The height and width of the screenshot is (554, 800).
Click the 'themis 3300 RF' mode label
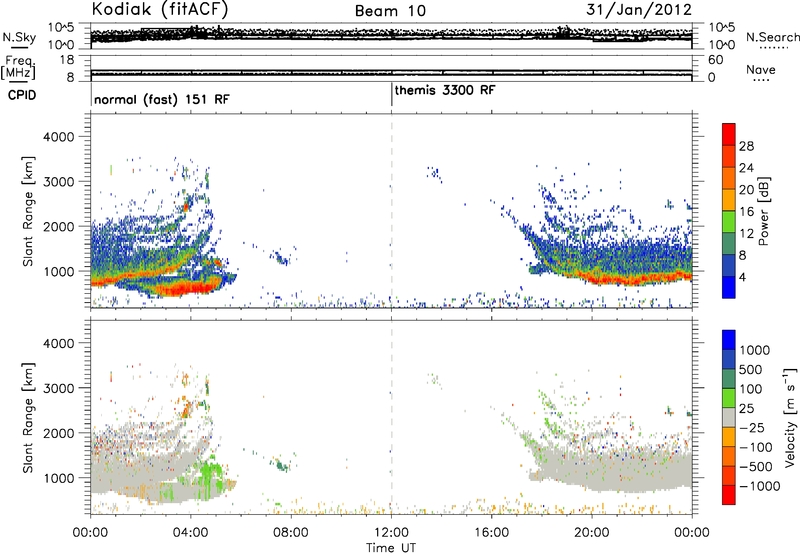click(x=445, y=90)
